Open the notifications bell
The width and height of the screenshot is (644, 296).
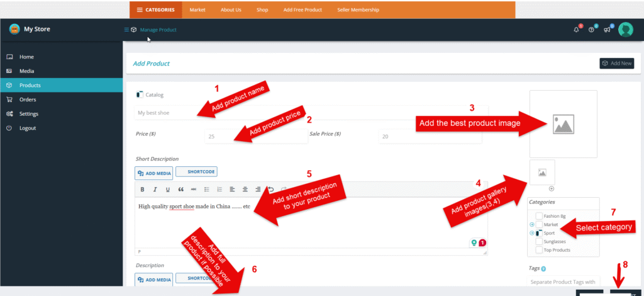pos(576,30)
